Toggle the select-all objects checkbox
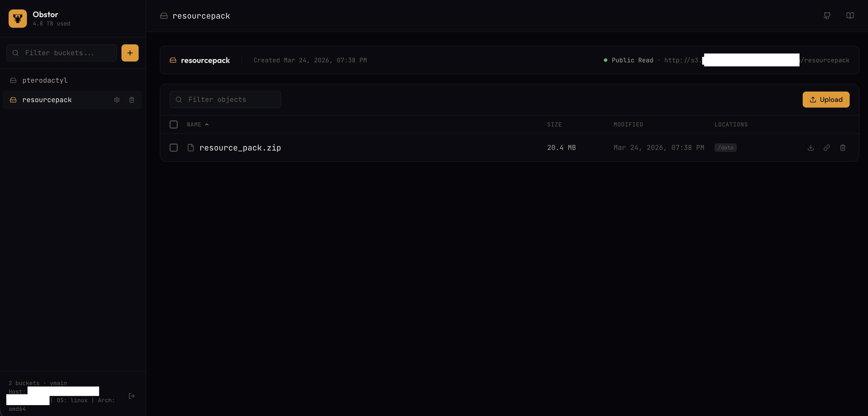This screenshot has height=416, width=868. [x=174, y=125]
